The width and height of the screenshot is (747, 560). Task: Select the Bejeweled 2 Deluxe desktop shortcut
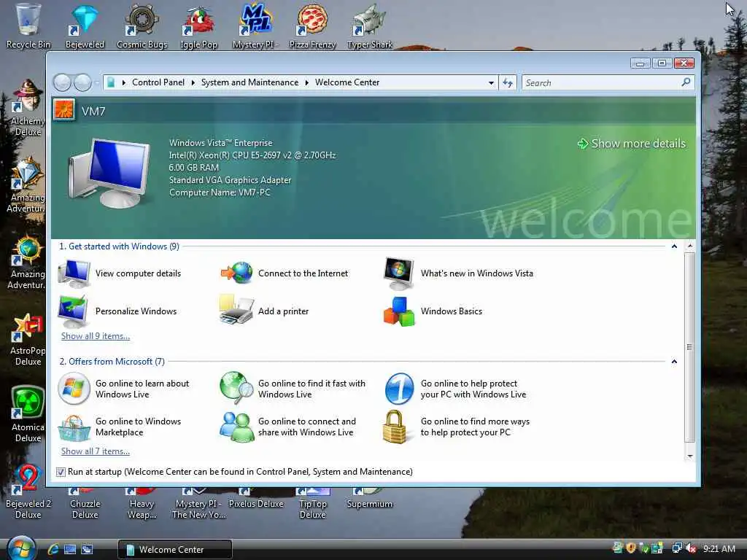click(x=28, y=491)
